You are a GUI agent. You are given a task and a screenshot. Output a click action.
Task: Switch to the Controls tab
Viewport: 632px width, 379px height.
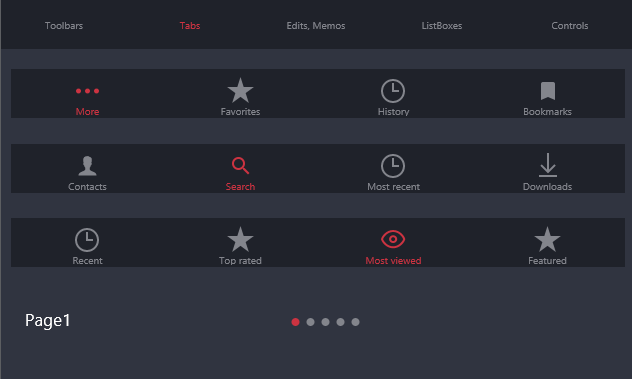(x=570, y=26)
